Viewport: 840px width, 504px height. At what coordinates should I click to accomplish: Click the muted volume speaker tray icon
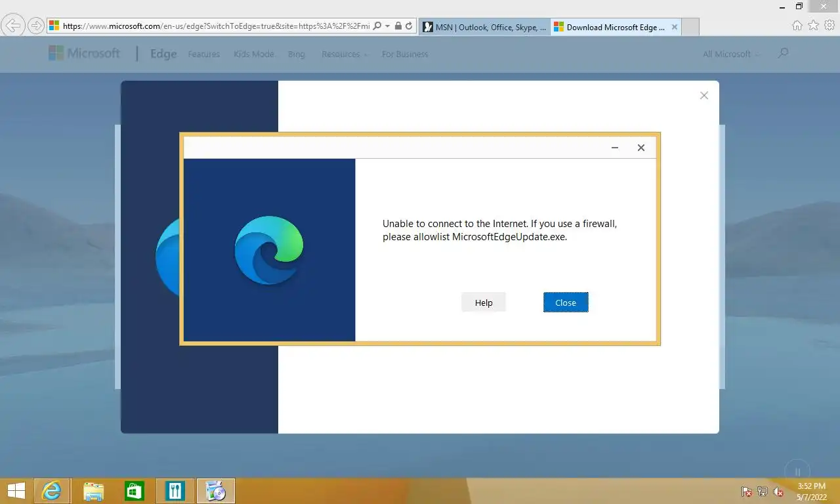(x=778, y=492)
